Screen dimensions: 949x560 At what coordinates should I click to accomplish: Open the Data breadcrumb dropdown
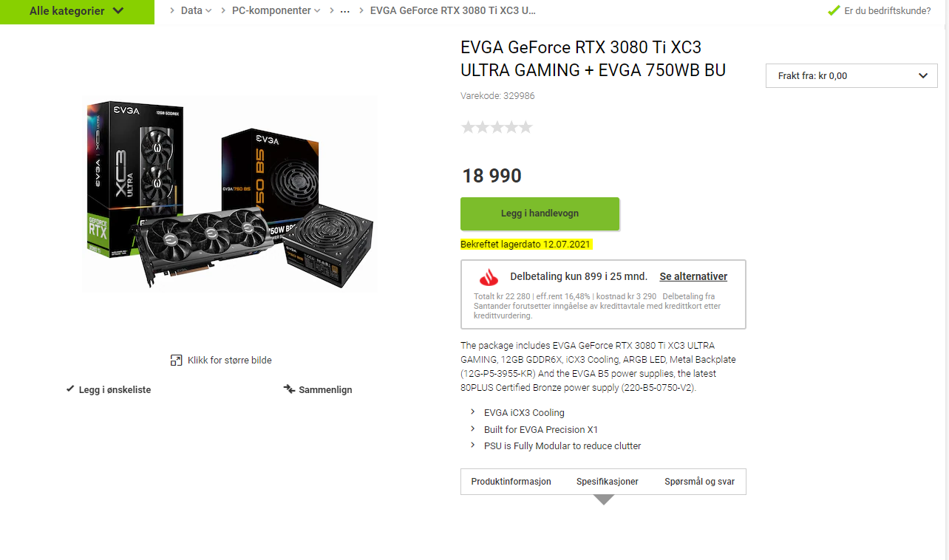[x=197, y=10]
